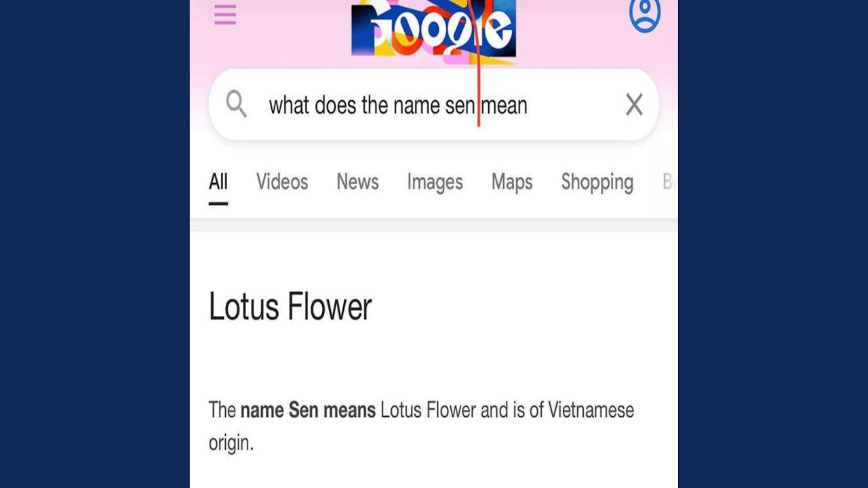Select the partially visible tab after Shopping
Viewport: 868px width, 488px height.
point(668,182)
